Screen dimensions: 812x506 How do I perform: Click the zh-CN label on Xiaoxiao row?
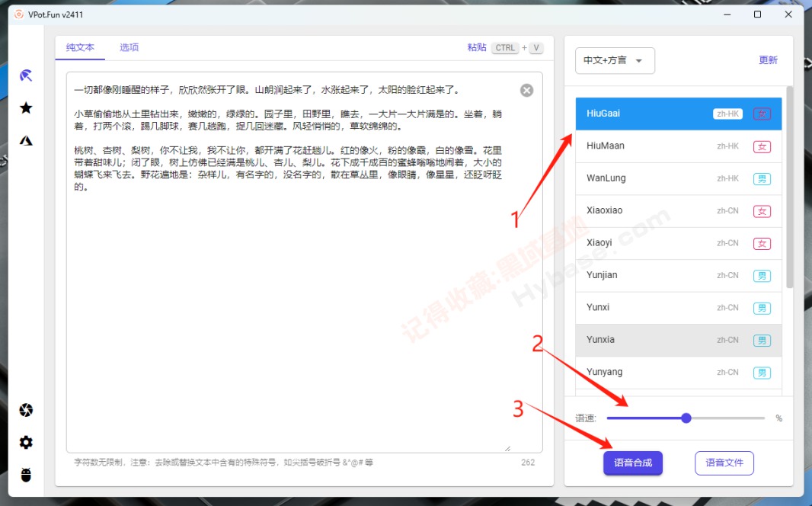[x=727, y=211]
